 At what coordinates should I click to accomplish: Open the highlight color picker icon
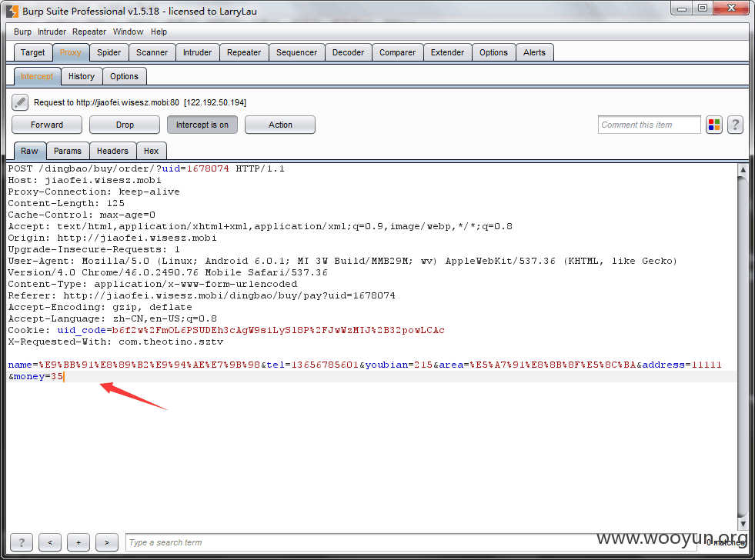click(x=714, y=125)
